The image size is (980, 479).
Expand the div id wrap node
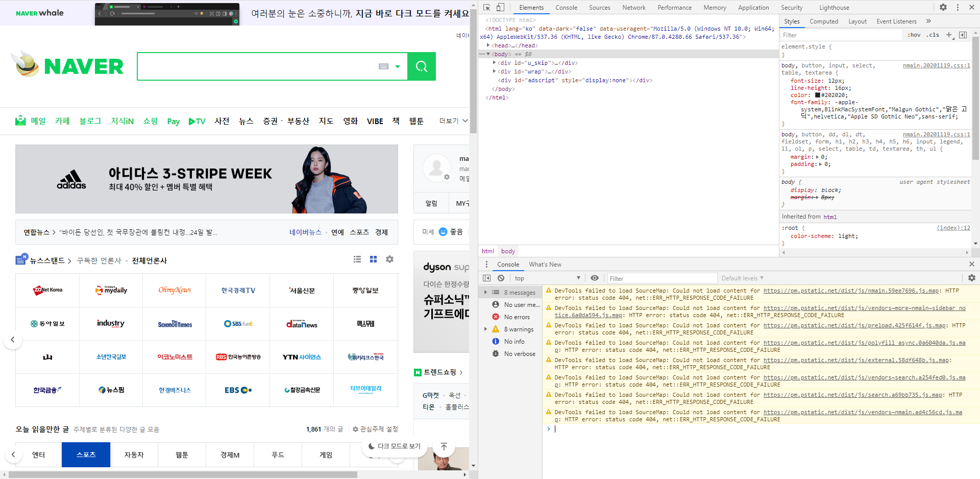click(x=494, y=71)
